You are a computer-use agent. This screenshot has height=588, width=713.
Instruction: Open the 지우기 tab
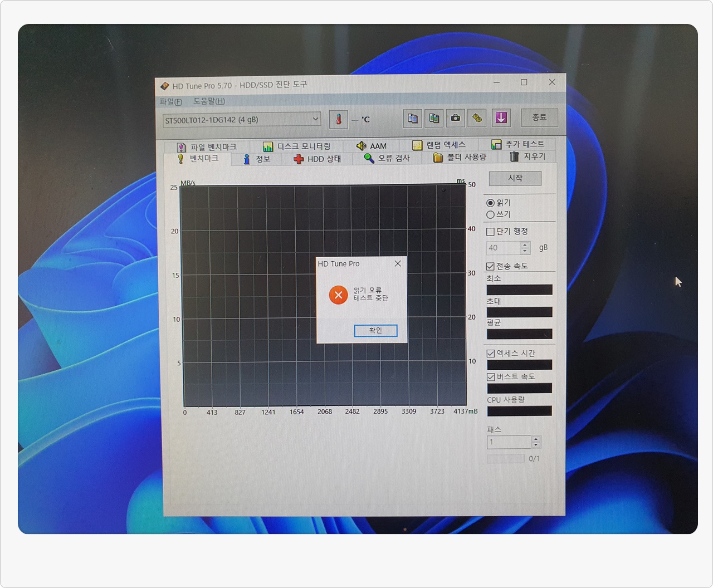pyautogui.click(x=528, y=156)
